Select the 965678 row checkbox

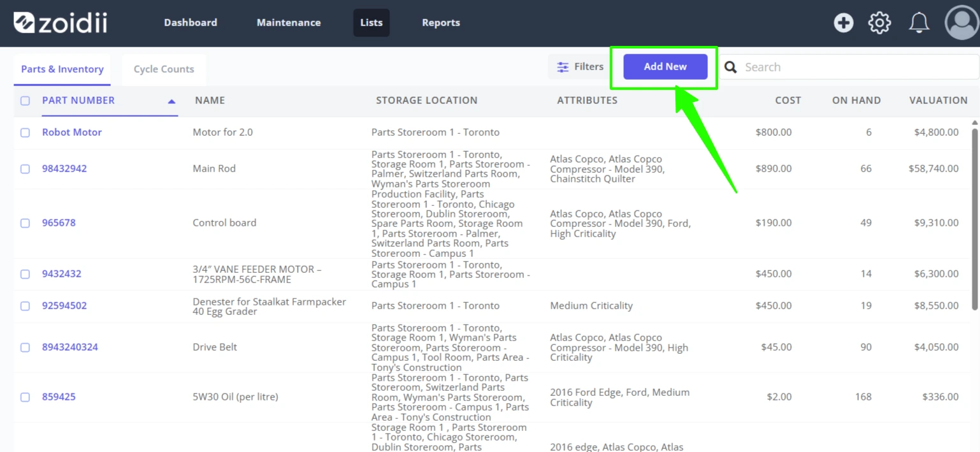point(25,223)
